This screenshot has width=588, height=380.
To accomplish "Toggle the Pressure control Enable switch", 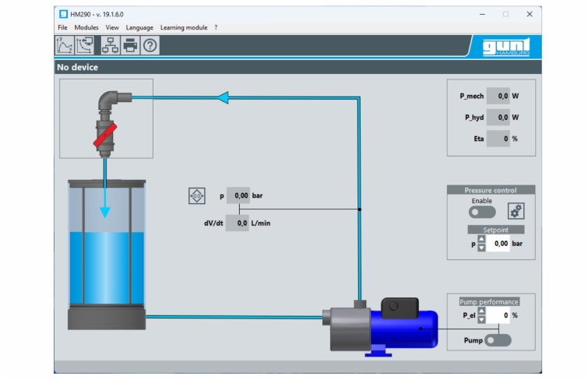I will click(482, 213).
